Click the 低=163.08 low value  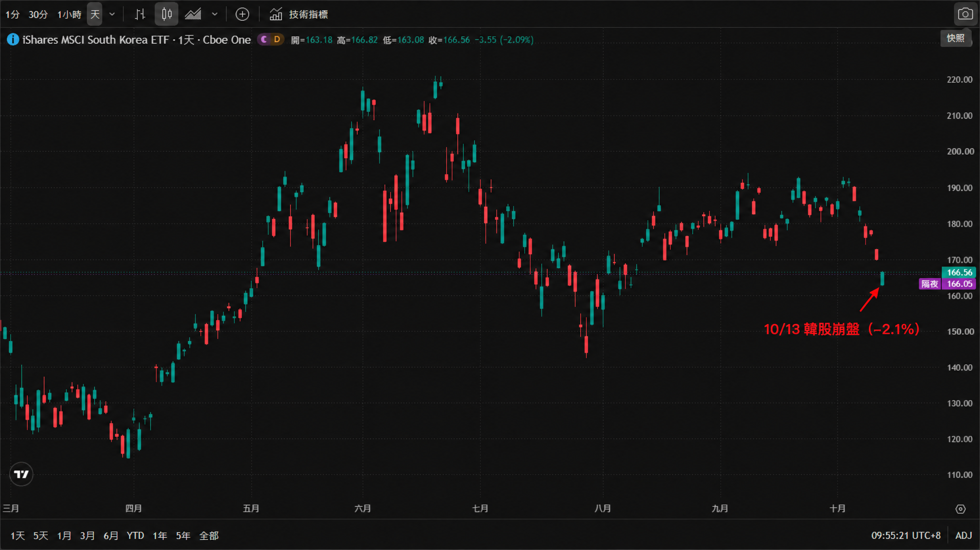(x=403, y=40)
